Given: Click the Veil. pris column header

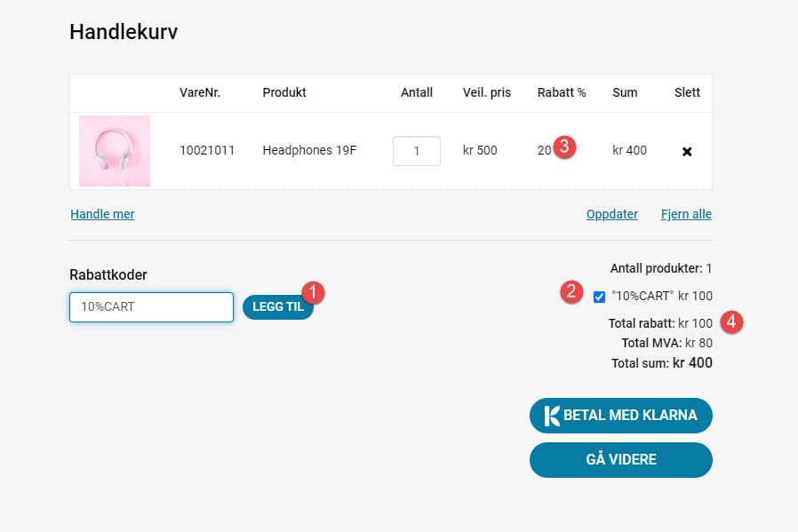Looking at the screenshot, I should [x=486, y=92].
